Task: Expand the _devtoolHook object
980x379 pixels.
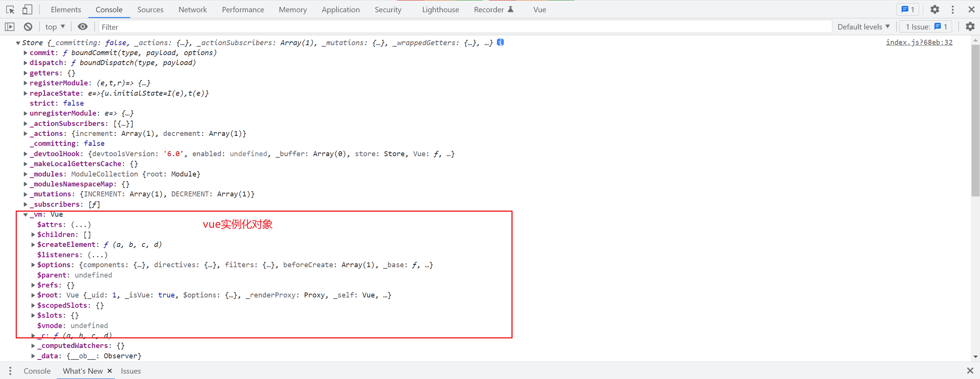Action: point(26,154)
